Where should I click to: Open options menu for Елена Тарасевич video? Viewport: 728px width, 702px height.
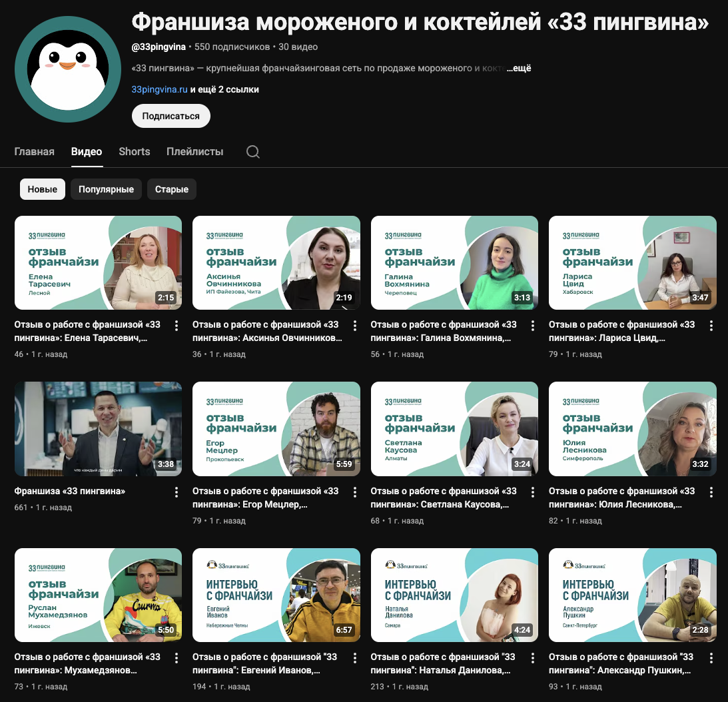point(177,326)
